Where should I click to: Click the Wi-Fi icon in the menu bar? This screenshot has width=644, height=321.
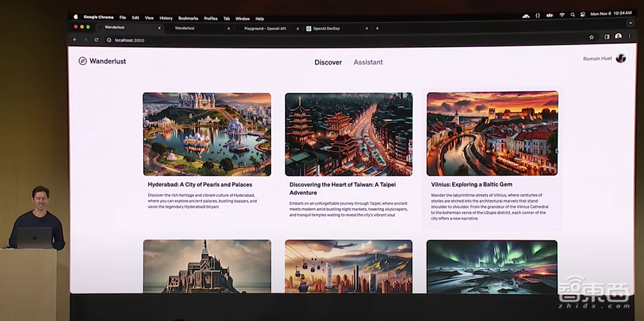click(x=562, y=15)
